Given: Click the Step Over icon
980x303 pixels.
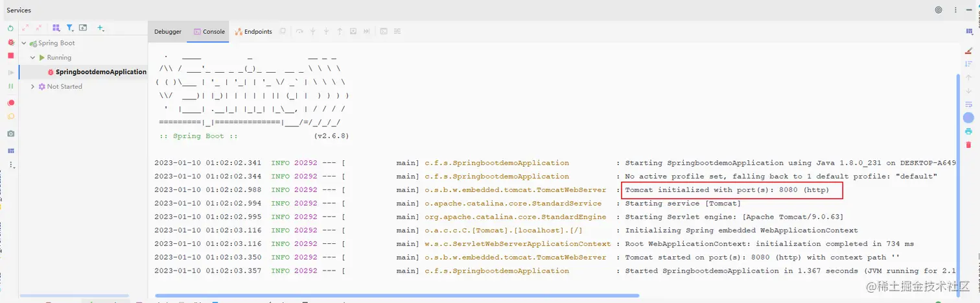Looking at the screenshot, I should pyautogui.click(x=299, y=31).
